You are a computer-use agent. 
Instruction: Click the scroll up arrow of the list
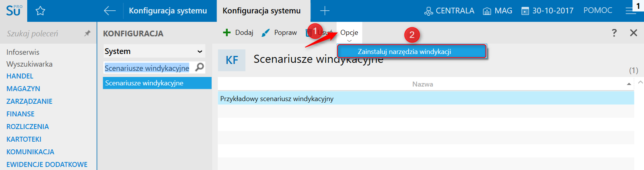click(640, 82)
